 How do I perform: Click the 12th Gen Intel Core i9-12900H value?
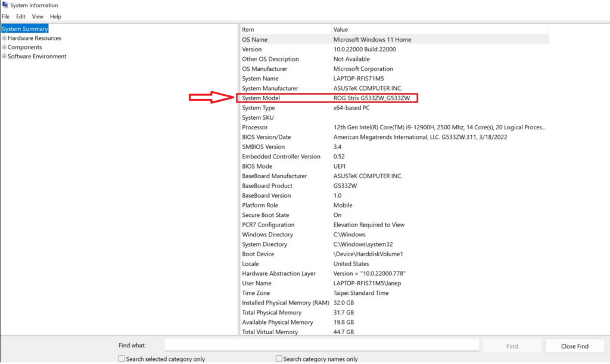(439, 127)
